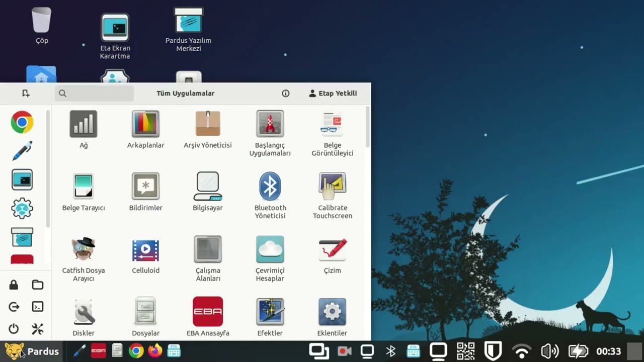Launch Google Chrome from menu favorites sidebar

pyautogui.click(x=22, y=122)
